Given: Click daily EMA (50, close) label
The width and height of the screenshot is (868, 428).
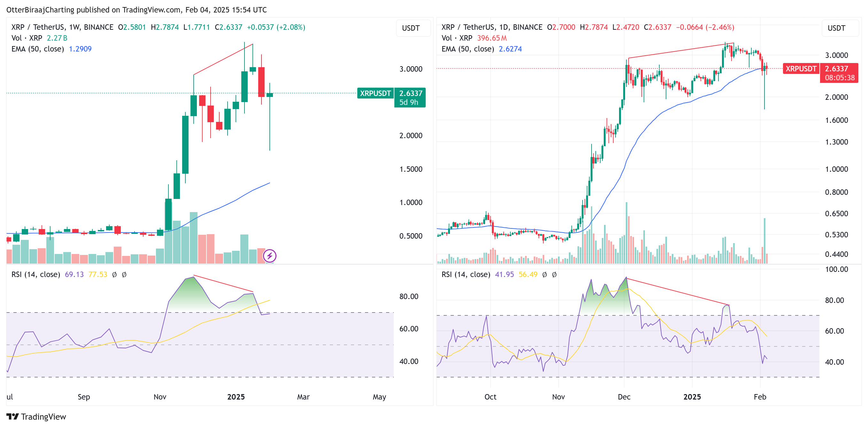Looking at the screenshot, I should click(x=468, y=49).
